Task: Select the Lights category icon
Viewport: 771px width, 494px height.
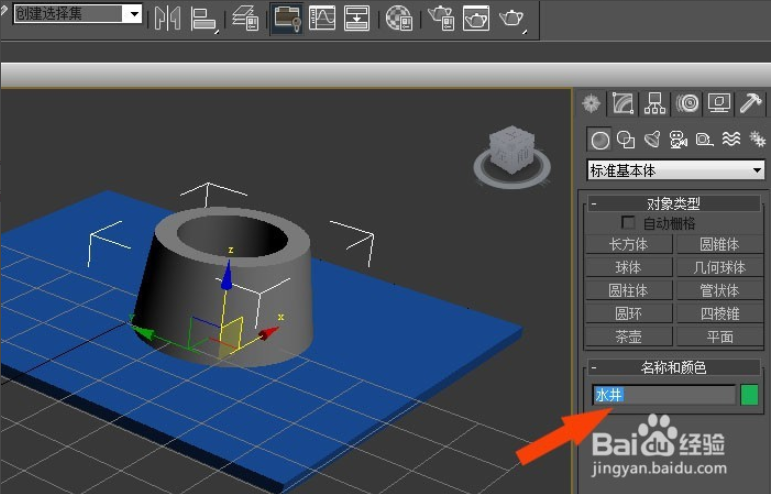Action: 652,140
